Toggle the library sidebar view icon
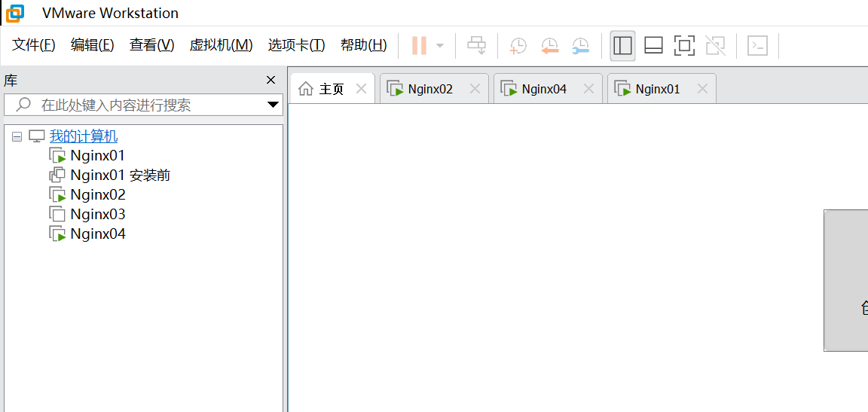This screenshot has width=868, height=412. click(x=623, y=45)
